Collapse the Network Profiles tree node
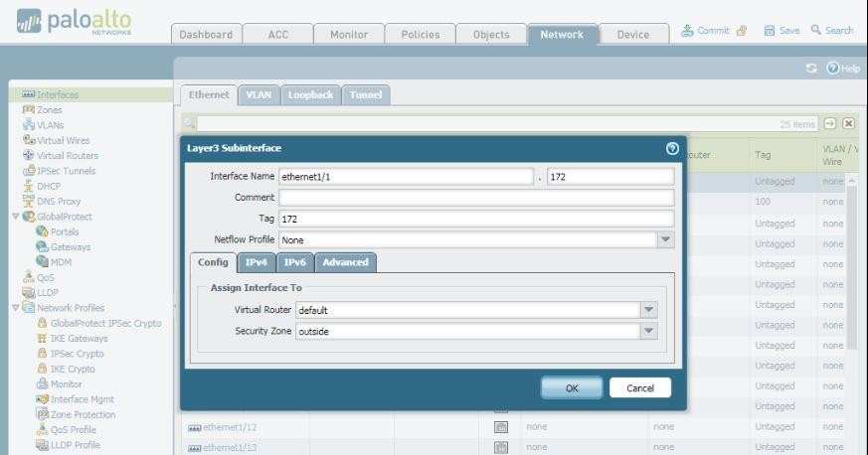 [x=14, y=308]
